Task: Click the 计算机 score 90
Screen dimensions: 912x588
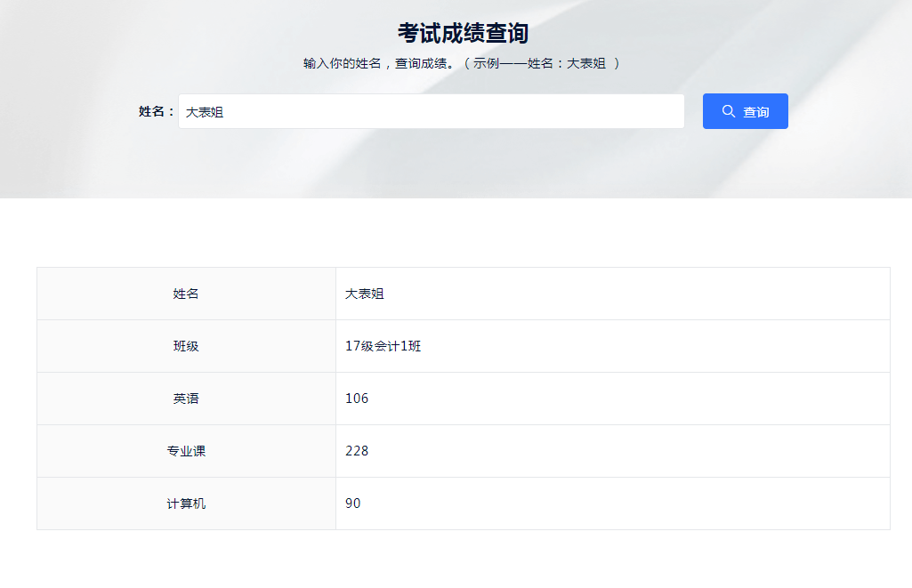Action: (x=353, y=503)
